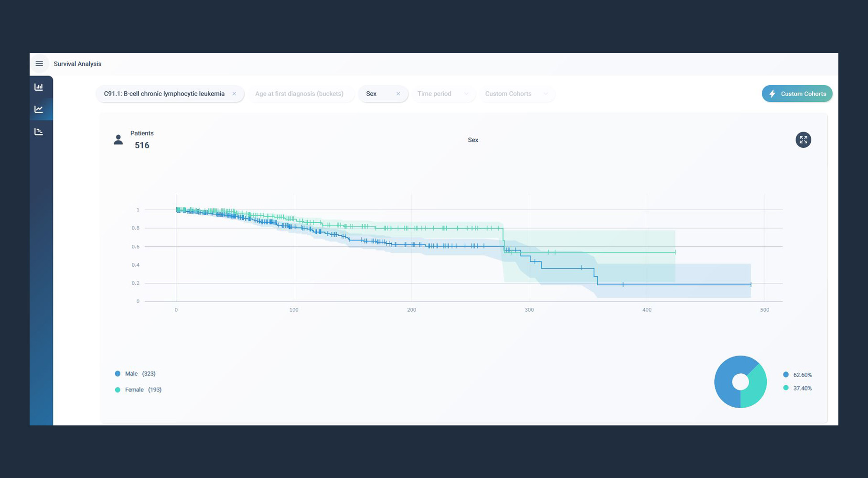868x478 pixels.
Task: Expand the Custom Cohorts filter dropdown
Action: point(516,94)
